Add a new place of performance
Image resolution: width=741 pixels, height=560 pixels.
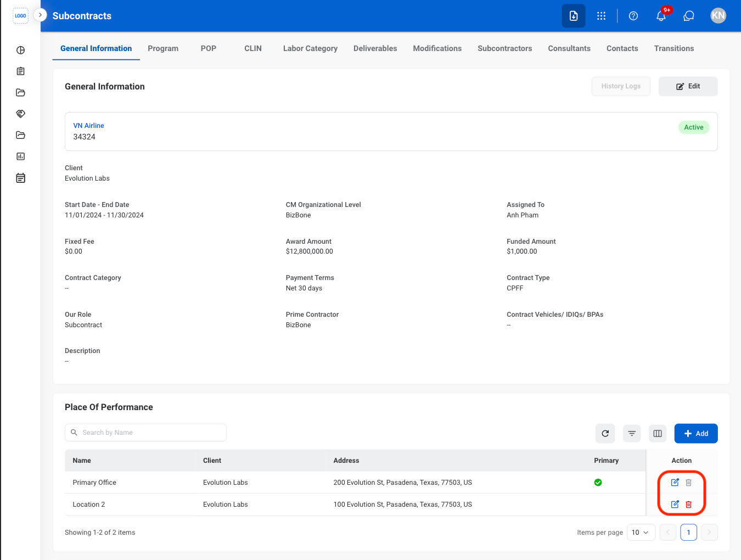(696, 433)
